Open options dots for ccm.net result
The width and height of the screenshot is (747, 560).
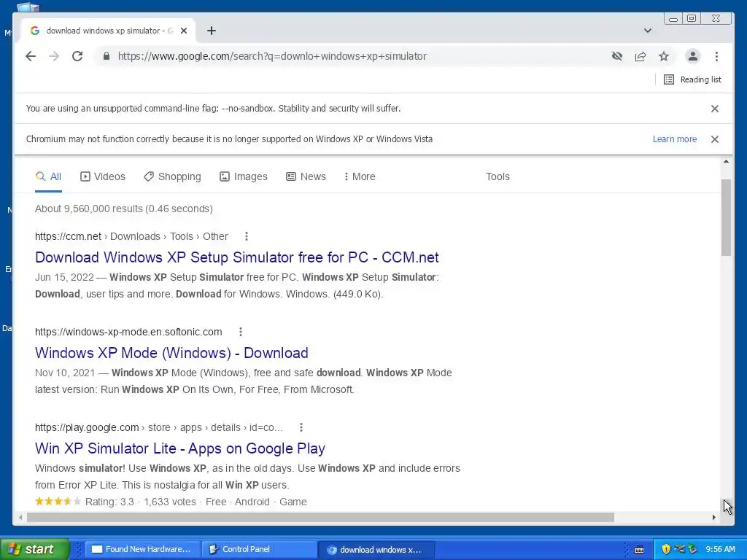pyautogui.click(x=247, y=236)
